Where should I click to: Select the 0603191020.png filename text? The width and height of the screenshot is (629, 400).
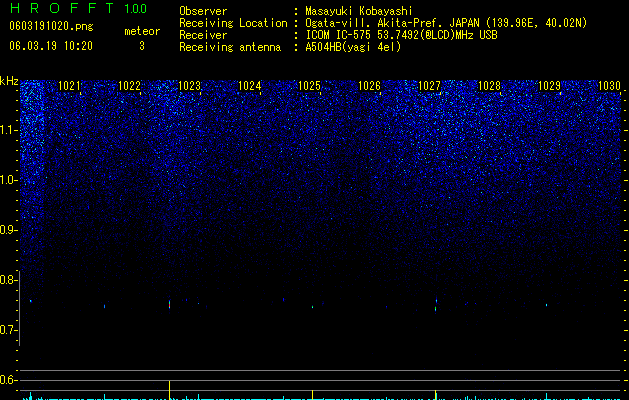51,27
